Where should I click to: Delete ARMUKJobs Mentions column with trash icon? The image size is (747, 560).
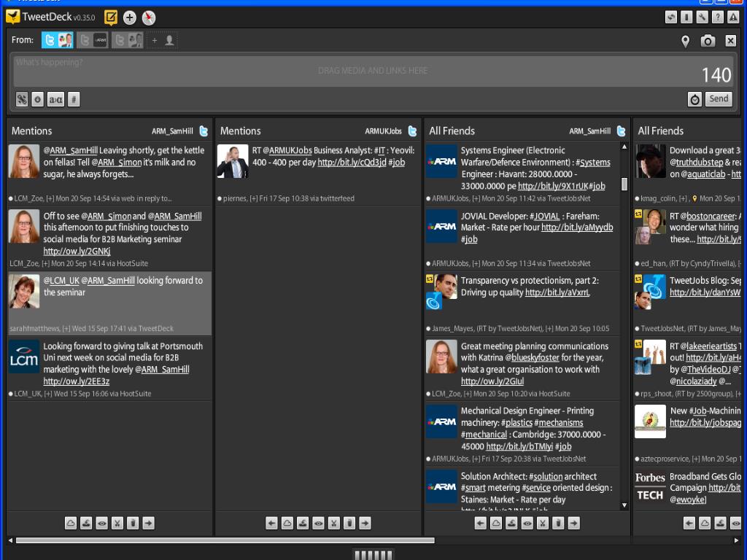(349, 524)
